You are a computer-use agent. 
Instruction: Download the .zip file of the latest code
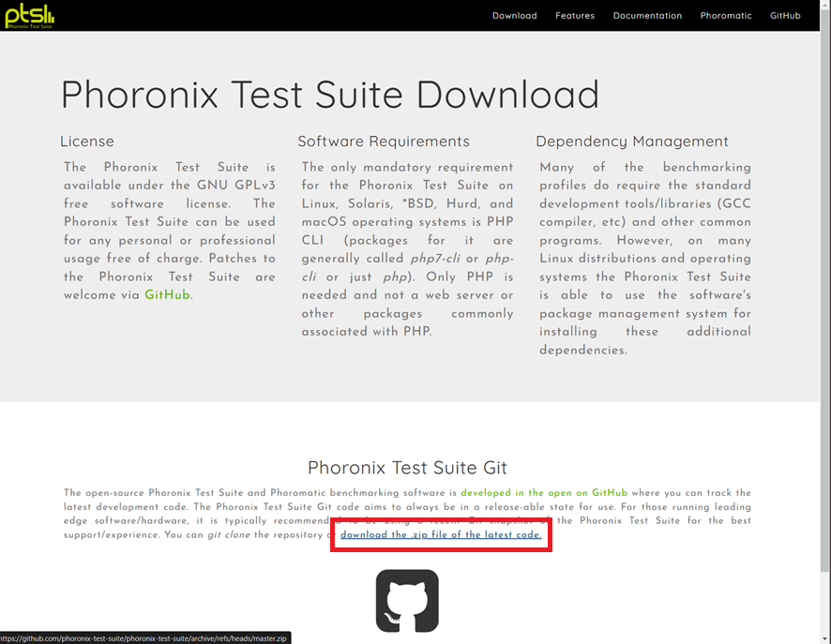pos(441,535)
